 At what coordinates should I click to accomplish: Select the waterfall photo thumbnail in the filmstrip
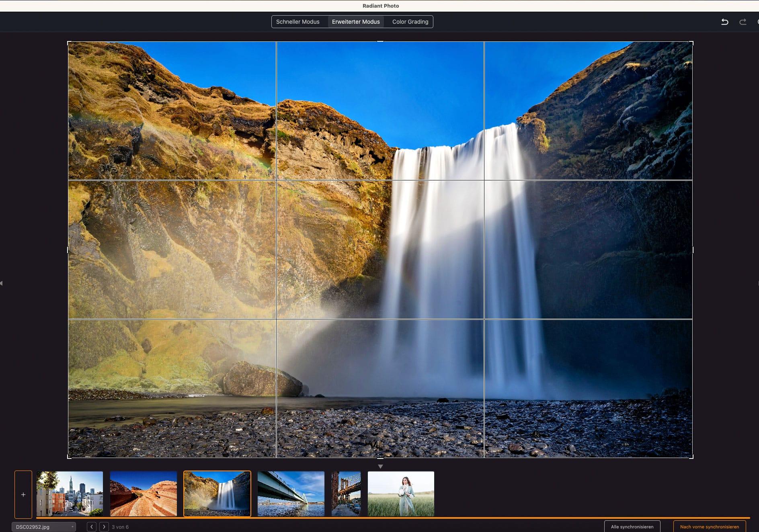click(217, 494)
